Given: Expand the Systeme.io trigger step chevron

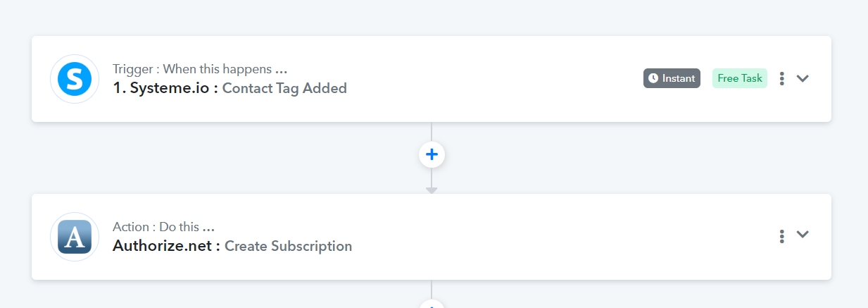Looking at the screenshot, I should click(x=803, y=79).
